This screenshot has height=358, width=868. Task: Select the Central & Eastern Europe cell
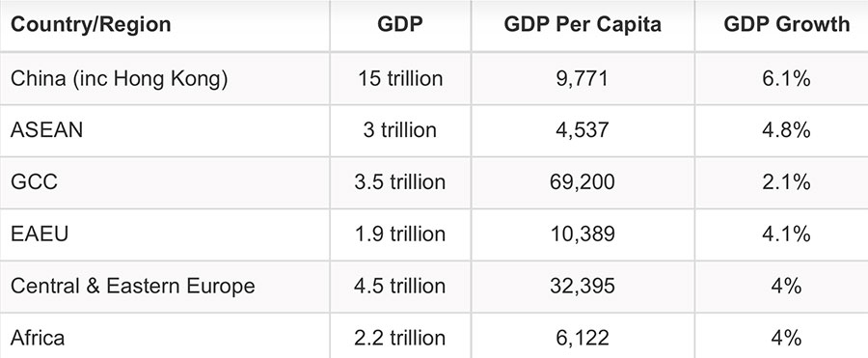tap(133, 286)
